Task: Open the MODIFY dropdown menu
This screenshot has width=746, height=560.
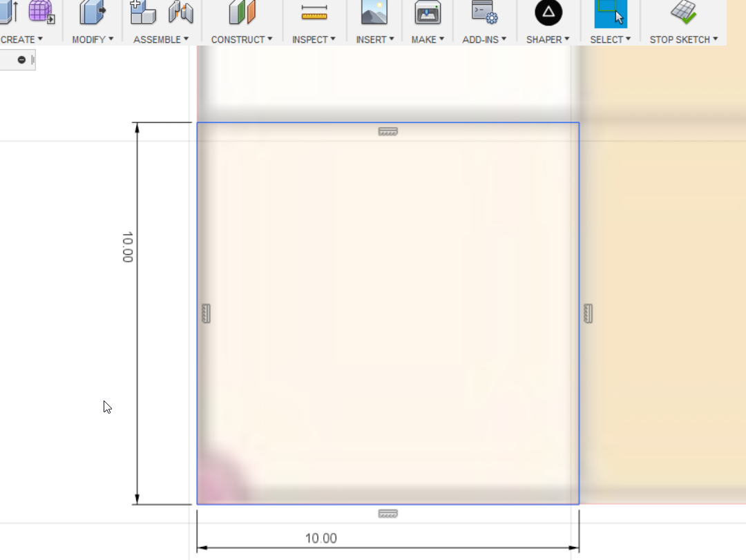Action: [90, 39]
